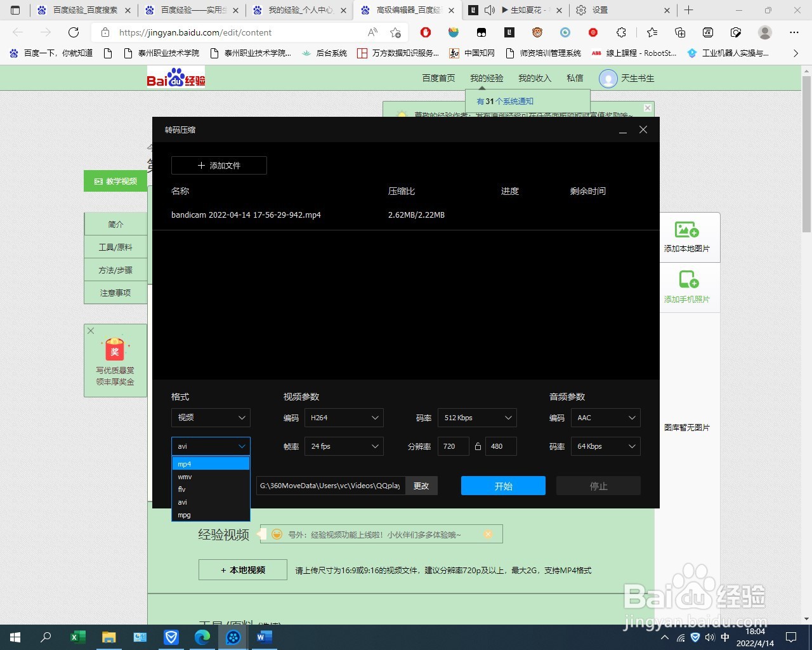Select the bandicam mp4 file row
The image size is (812, 650).
(406, 215)
